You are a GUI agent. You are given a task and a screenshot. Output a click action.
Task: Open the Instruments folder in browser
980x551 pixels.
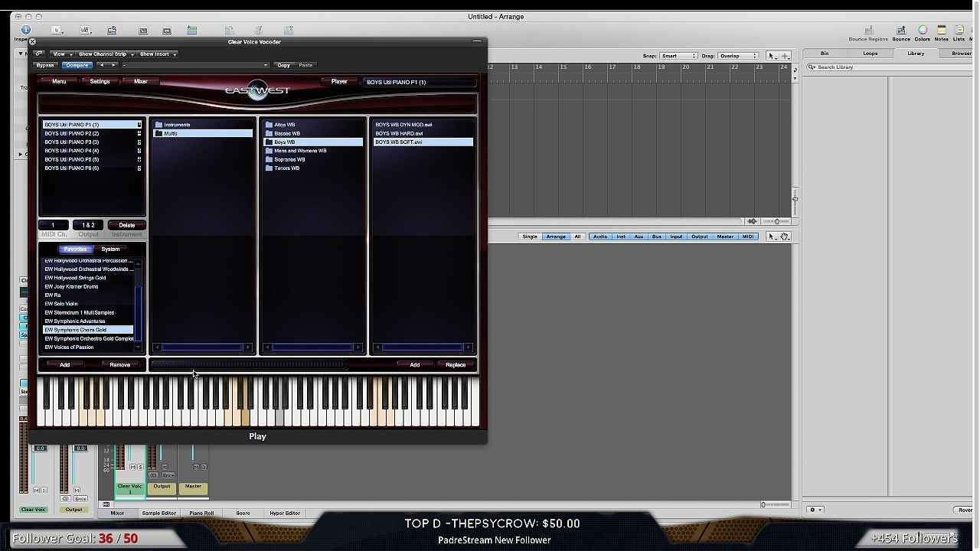click(x=204, y=125)
